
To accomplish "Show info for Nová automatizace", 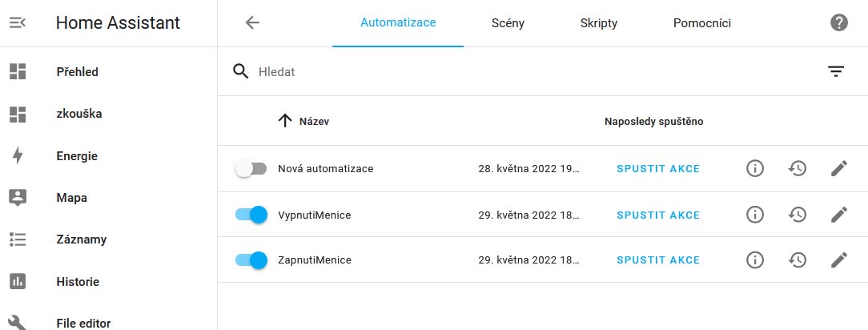I will (754, 169).
